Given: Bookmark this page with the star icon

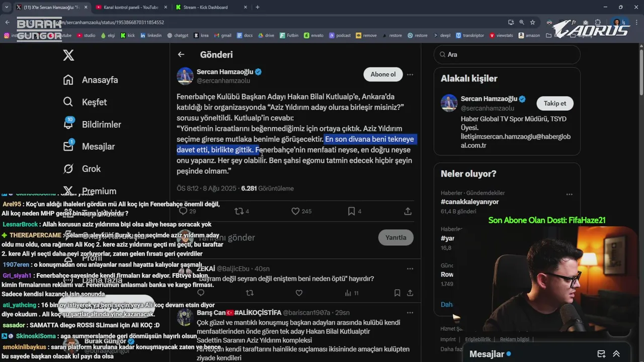Looking at the screenshot, I should (532, 22).
